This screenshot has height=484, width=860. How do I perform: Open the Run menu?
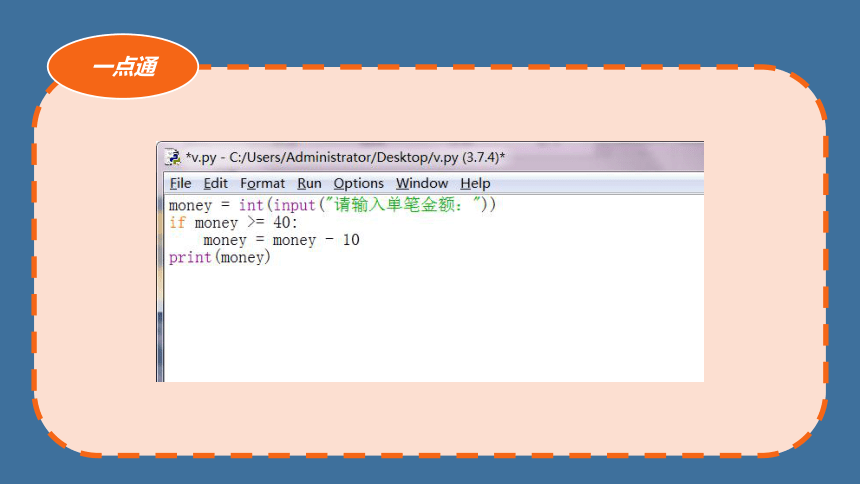coord(309,183)
